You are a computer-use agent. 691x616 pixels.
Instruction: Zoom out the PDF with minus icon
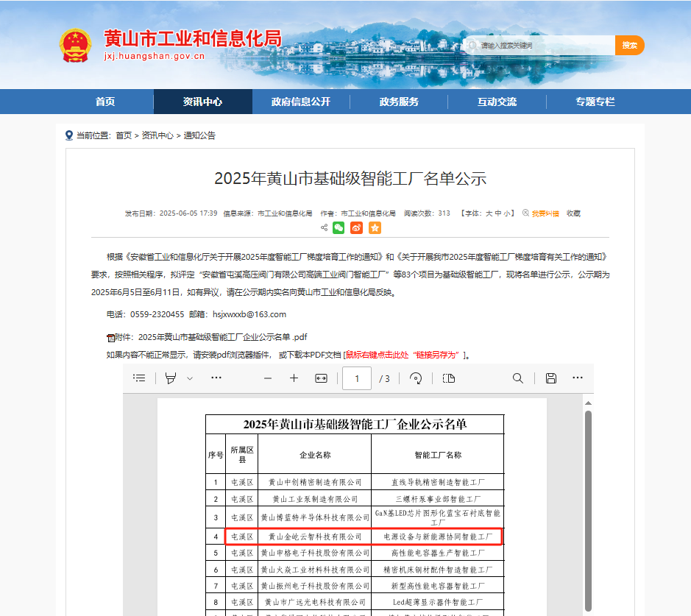[x=268, y=378]
